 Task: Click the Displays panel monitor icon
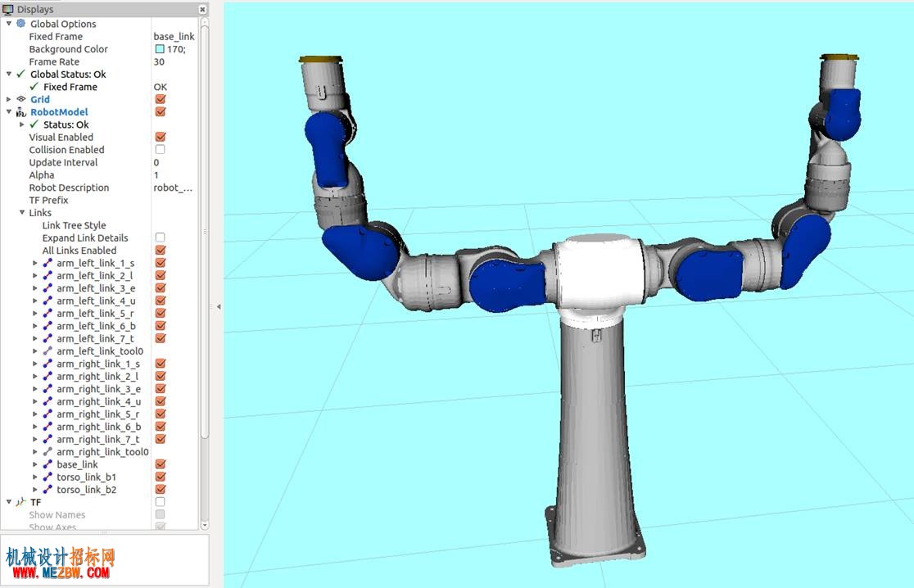coord(7,9)
